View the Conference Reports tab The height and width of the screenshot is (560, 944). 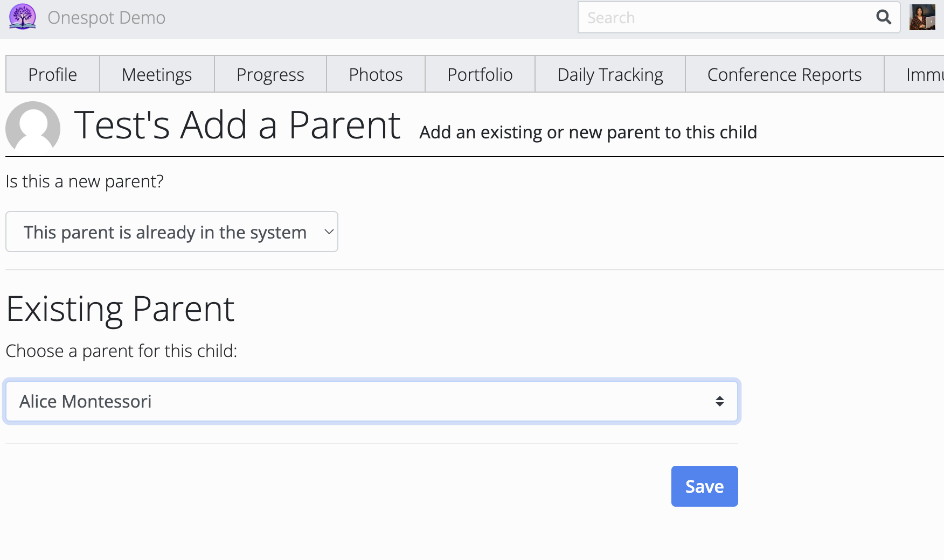pos(784,74)
